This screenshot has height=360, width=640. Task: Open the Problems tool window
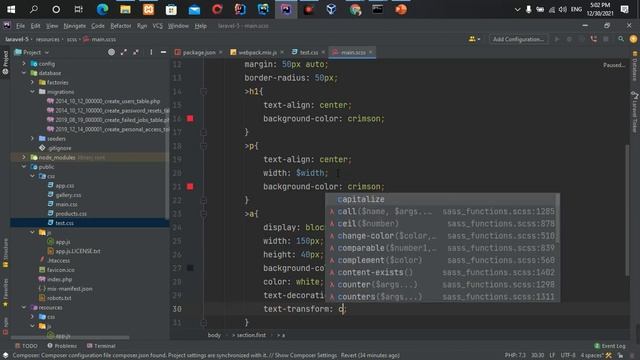[x=62, y=346]
